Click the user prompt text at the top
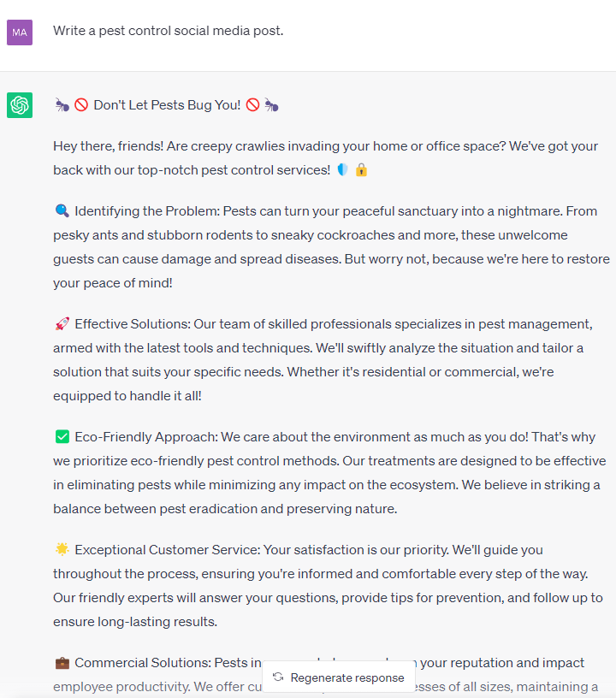The width and height of the screenshot is (616, 698). point(168,30)
